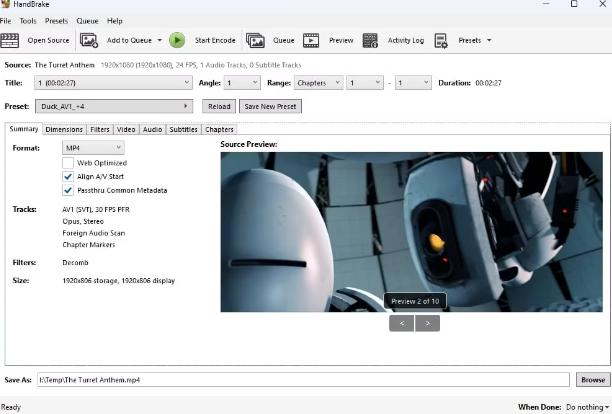612x414 pixels.
Task: Click the source preview image
Action: (x=411, y=232)
